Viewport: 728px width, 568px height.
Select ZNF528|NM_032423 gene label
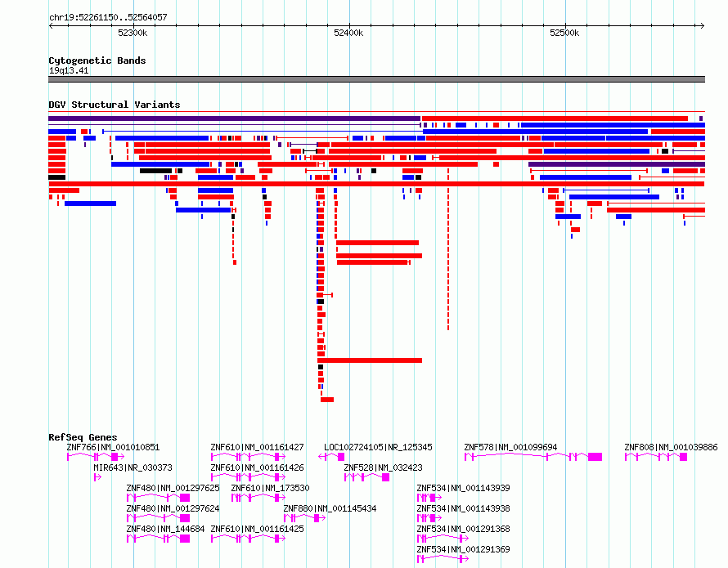pos(383,467)
